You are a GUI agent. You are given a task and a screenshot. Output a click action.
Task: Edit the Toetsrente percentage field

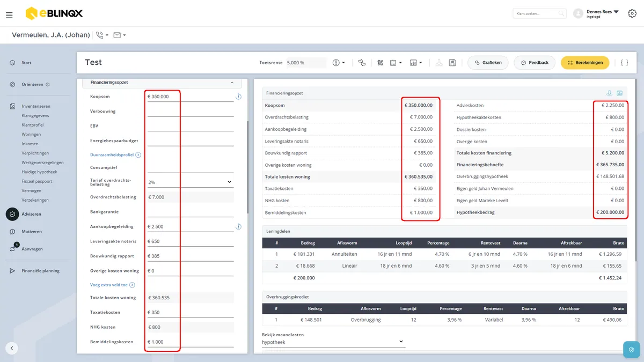(306, 63)
